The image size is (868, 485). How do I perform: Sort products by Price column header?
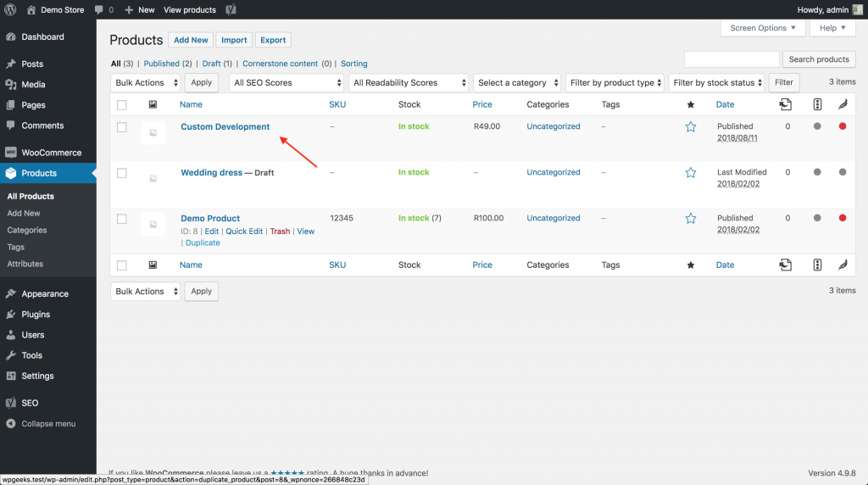pyautogui.click(x=482, y=104)
